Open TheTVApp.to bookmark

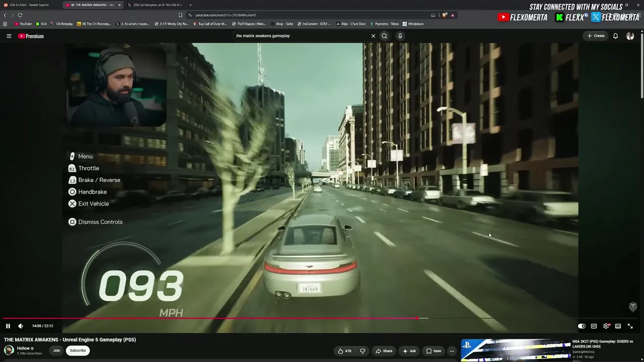click(249, 24)
